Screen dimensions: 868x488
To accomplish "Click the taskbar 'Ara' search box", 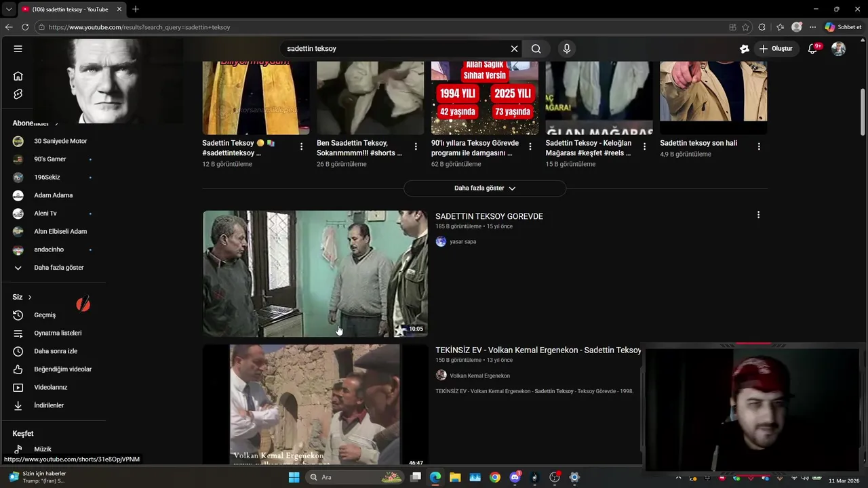I will coord(355,477).
